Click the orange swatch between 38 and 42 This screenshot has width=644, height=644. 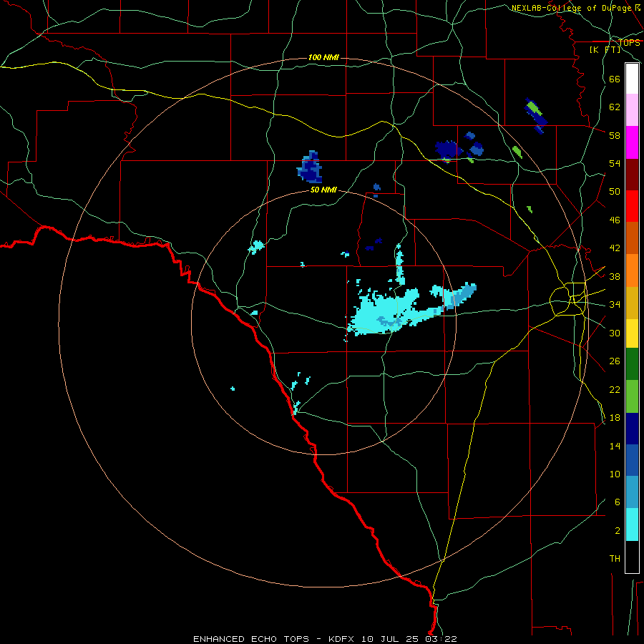[632, 270]
